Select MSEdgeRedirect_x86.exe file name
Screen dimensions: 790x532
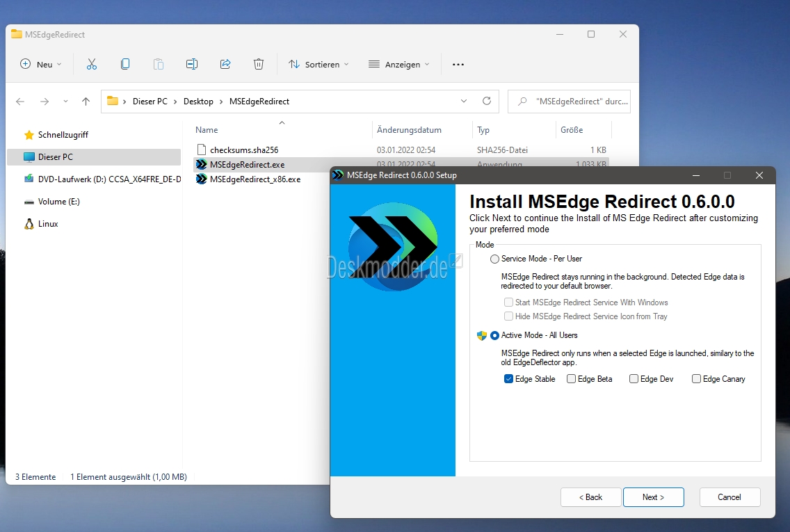255,179
